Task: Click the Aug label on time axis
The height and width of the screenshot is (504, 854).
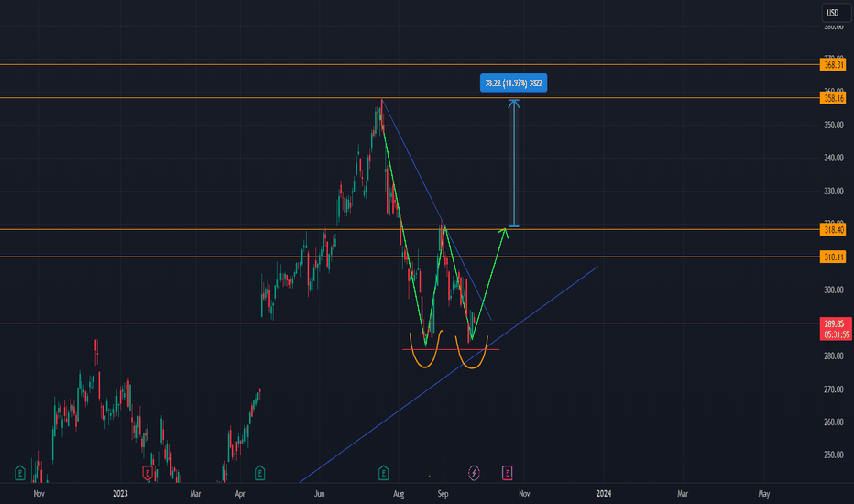Action: (399, 494)
